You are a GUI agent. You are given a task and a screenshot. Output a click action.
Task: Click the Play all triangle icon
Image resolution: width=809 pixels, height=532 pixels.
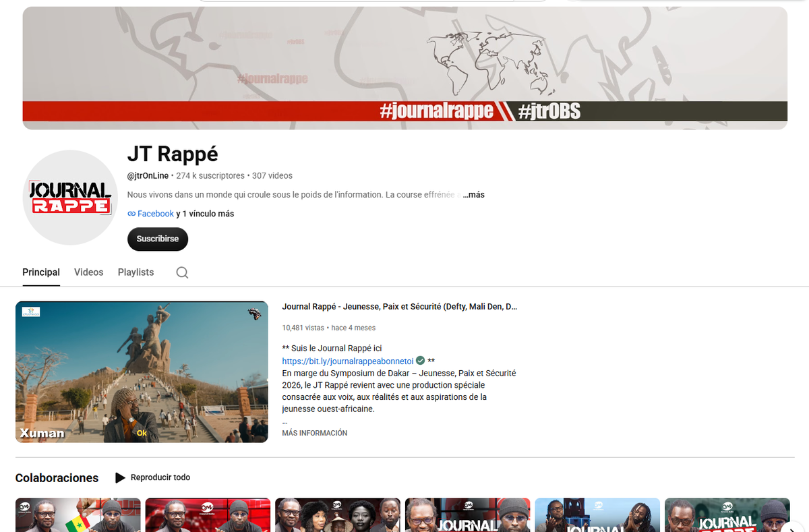pos(120,477)
